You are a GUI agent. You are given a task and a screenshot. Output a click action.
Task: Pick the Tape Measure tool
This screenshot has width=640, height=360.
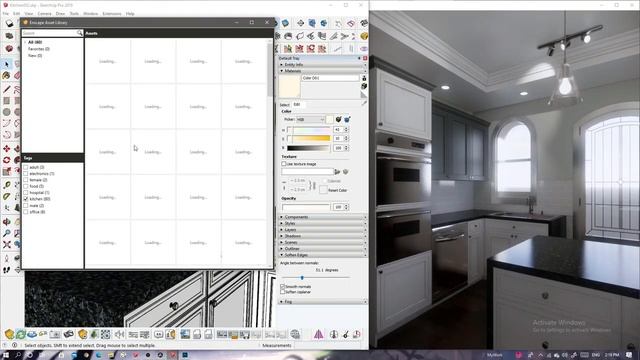tap(7, 185)
